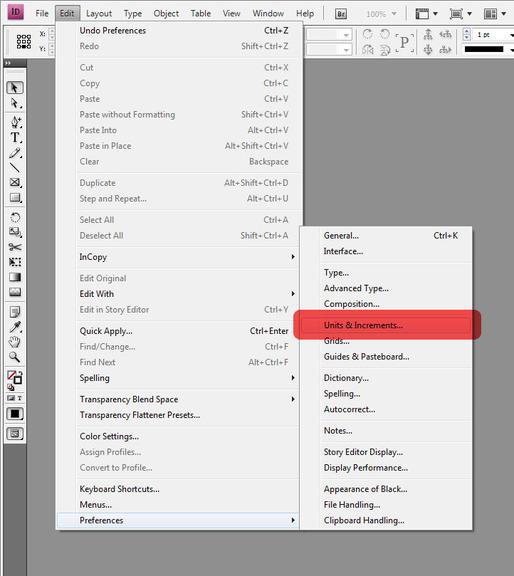
Task: Select the Free Transform tool
Action: pos(15,262)
